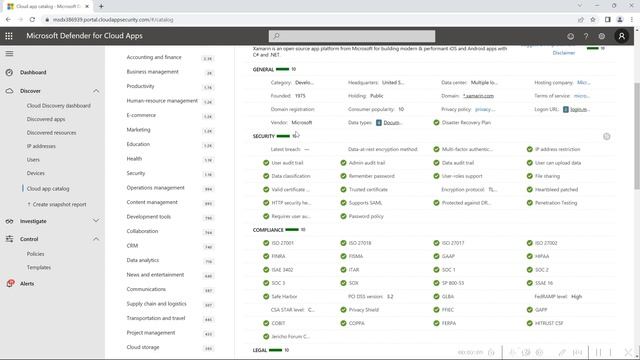This screenshot has height=360, width=640.
Task: Toggle the hamburger navigation menu
Action: pos(9,53)
